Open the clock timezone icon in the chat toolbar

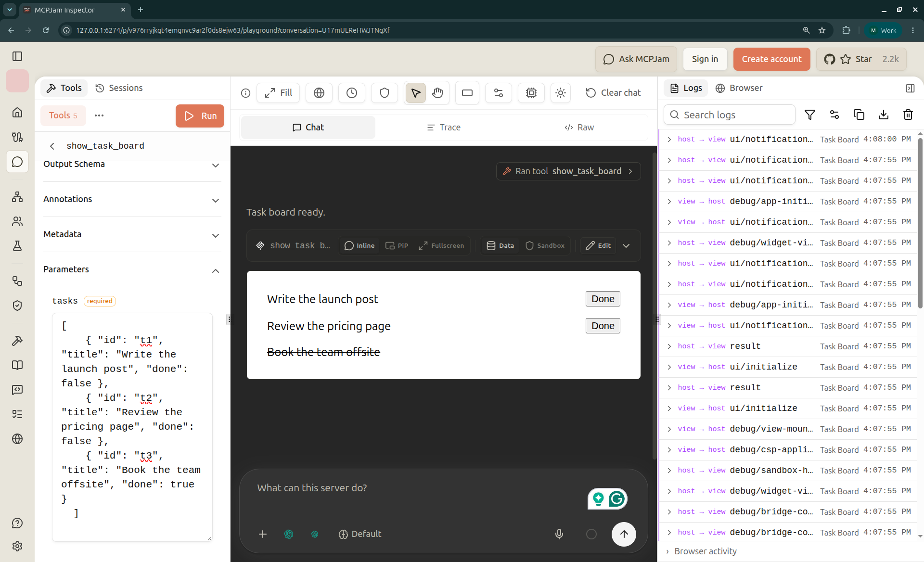point(352,93)
